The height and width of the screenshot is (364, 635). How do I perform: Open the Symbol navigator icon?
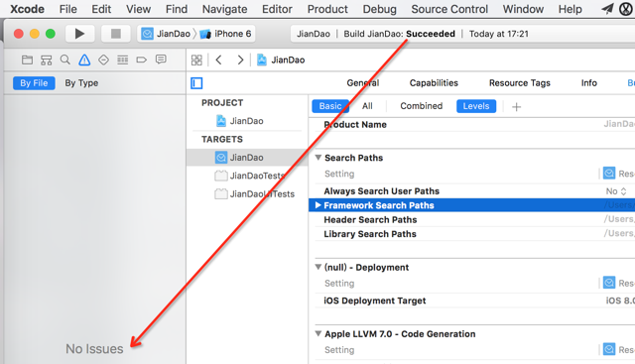pos(47,60)
